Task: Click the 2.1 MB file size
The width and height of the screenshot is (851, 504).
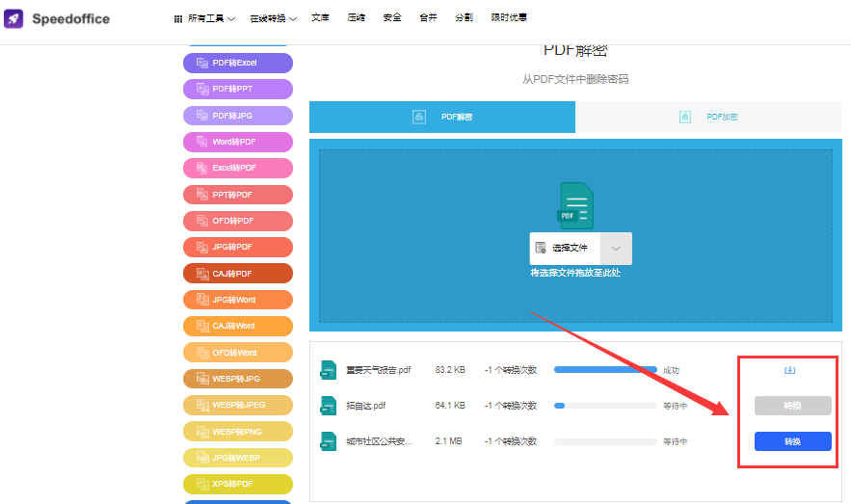Action: (x=448, y=441)
